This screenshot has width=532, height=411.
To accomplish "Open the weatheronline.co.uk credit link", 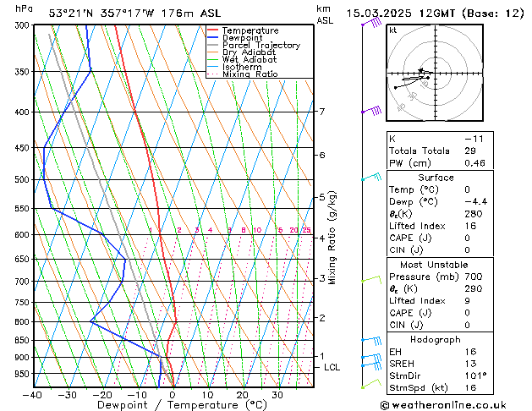I will (x=443, y=405).
